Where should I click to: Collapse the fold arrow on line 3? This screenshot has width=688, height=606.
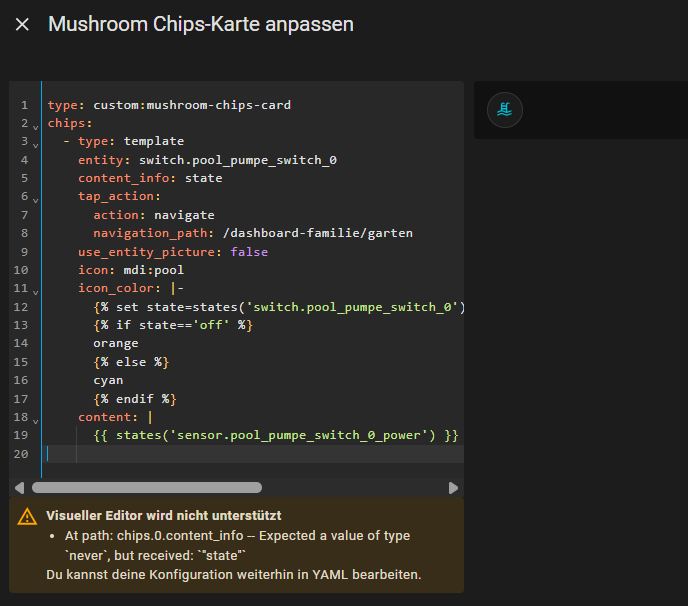point(36,145)
